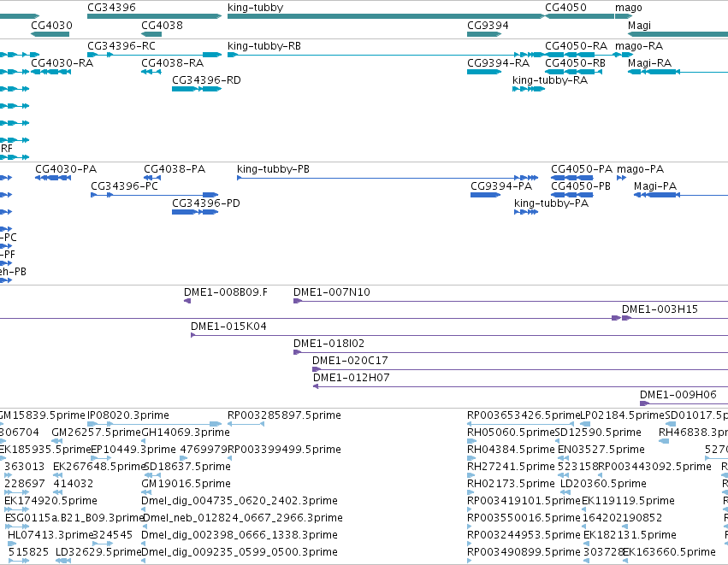
Task: Click transcript label CG9394-RA
Action: click(498, 63)
